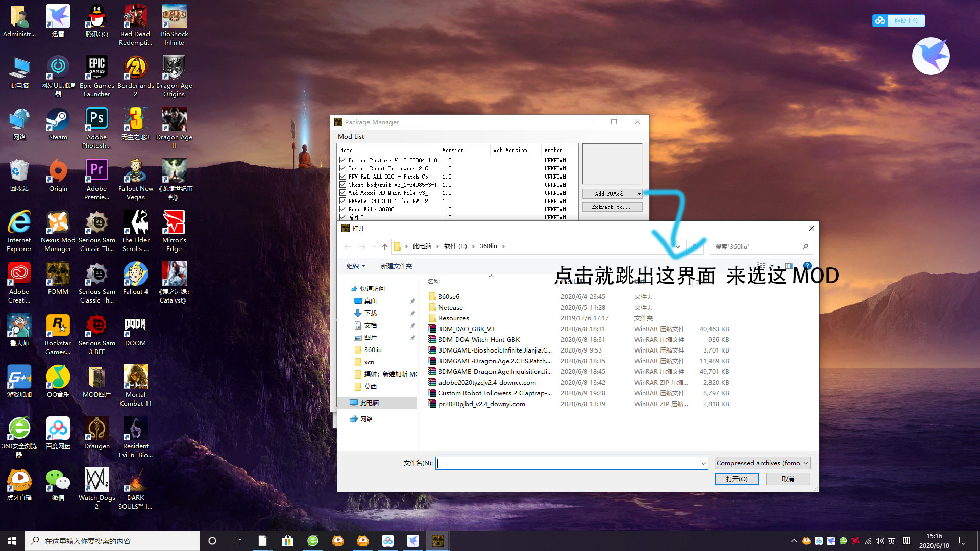This screenshot has height=551, width=980.
Task: Expand the address bar path history dropdown
Action: click(678, 247)
